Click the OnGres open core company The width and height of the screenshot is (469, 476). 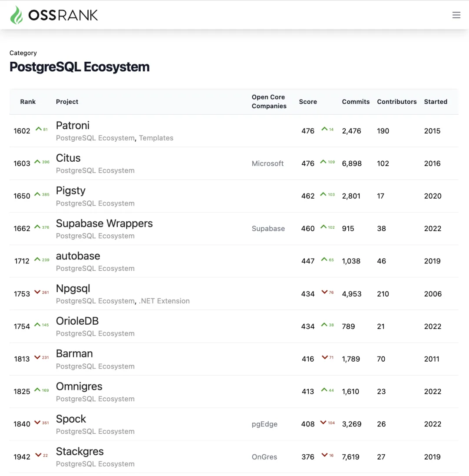264,457
